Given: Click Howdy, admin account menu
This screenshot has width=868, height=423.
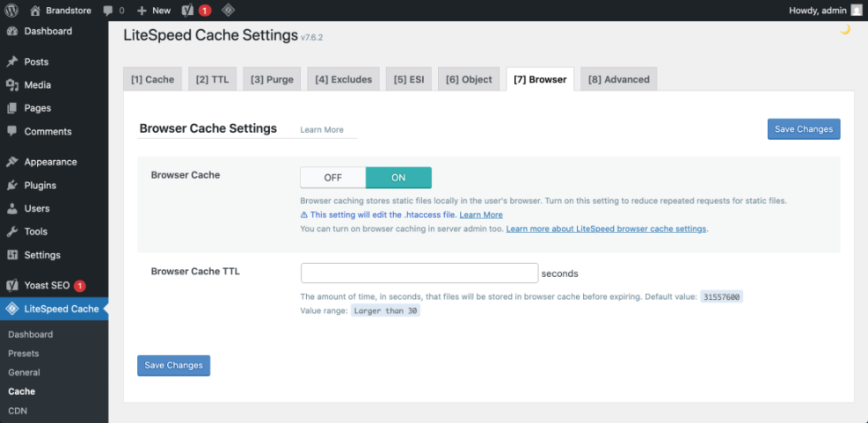Looking at the screenshot, I should (x=826, y=10).
